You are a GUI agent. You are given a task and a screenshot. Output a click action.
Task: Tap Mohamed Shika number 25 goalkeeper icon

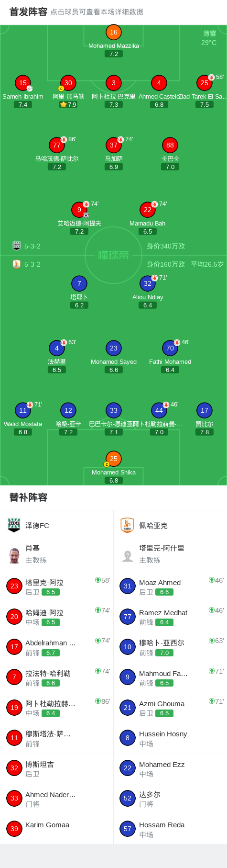(x=114, y=459)
